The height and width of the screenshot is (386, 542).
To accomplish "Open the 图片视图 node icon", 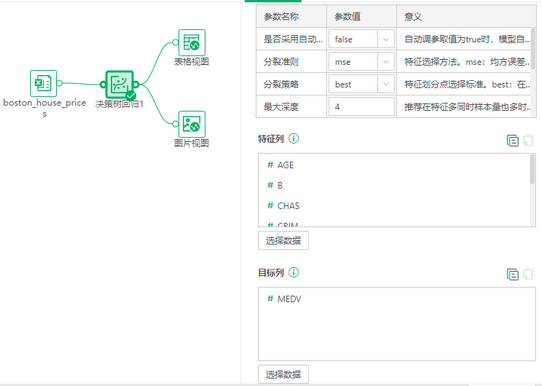I will (x=192, y=124).
